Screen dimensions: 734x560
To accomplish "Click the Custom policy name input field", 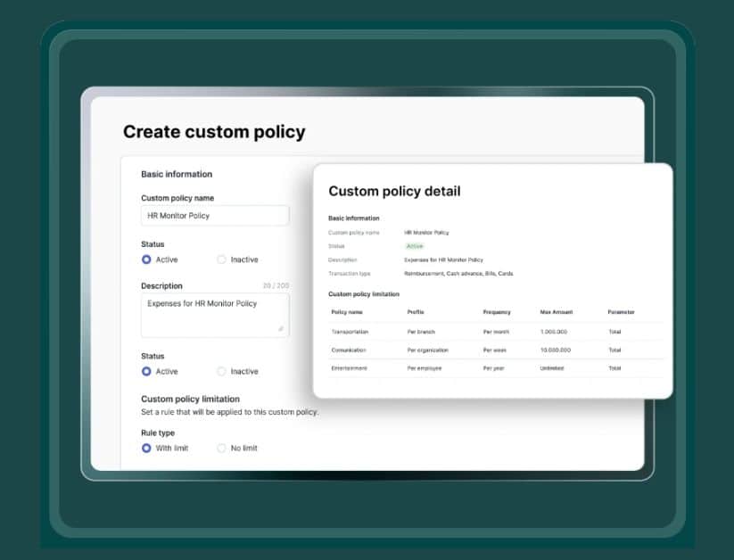I will click(x=215, y=216).
